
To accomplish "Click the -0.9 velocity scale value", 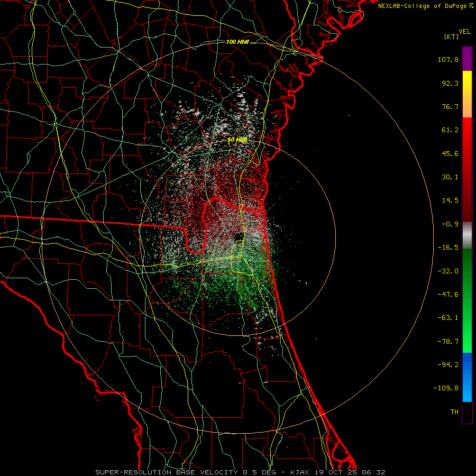I will tap(450, 224).
